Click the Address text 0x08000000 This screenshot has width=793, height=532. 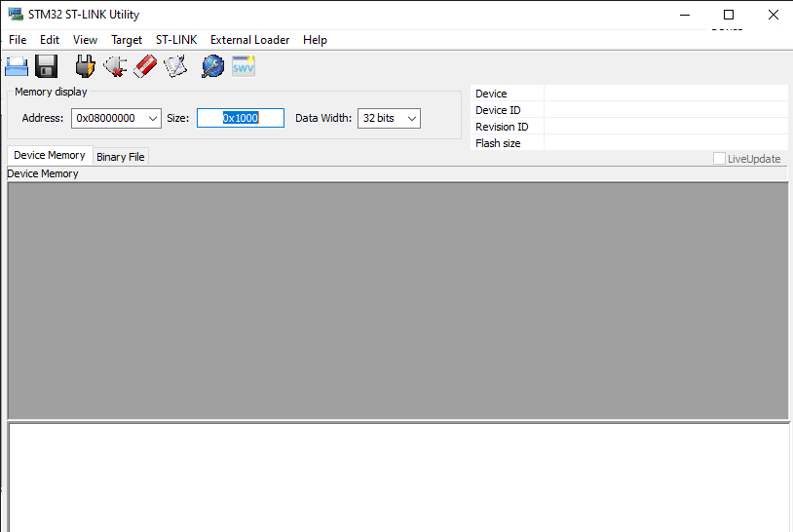tap(105, 118)
